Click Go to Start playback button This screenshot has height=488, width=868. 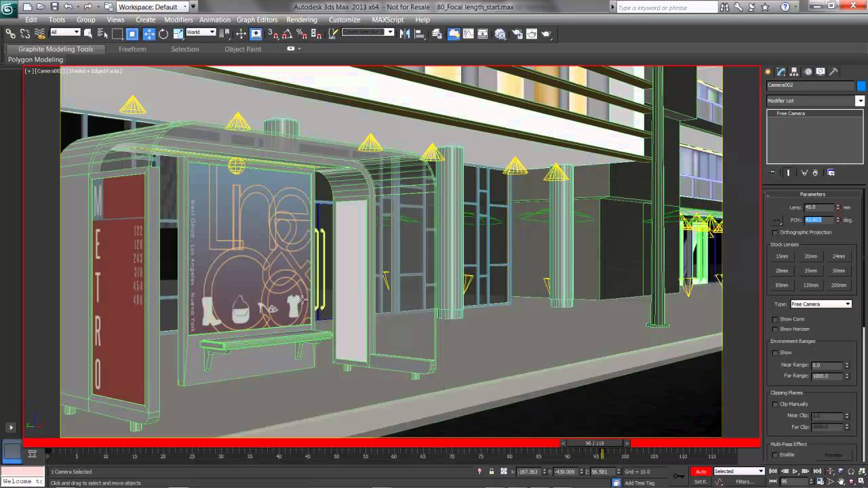pyautogui.click(x=772, y=471)
